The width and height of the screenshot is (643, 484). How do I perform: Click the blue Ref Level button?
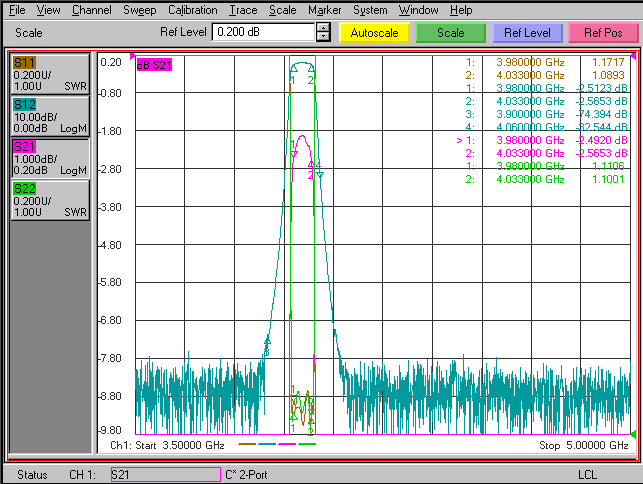click(527, 33)
